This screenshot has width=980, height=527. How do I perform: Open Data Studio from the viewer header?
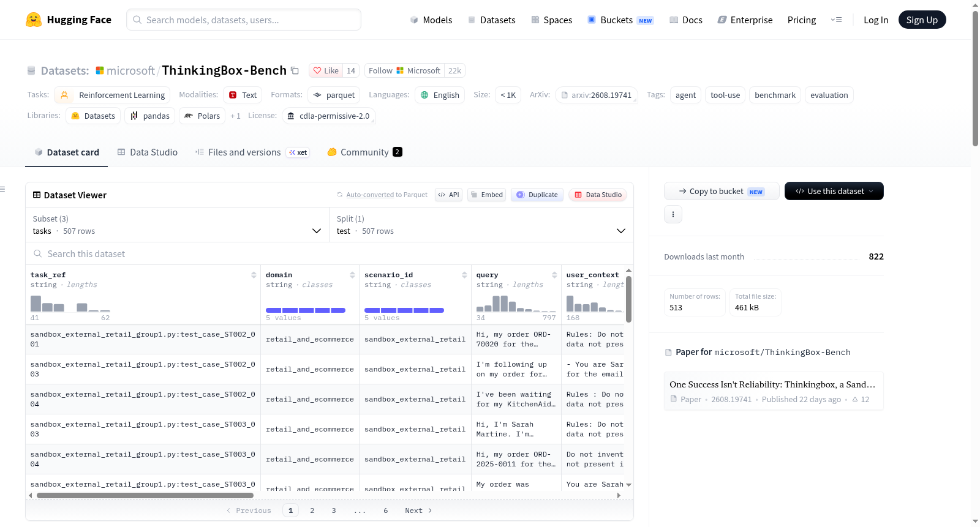(598, 195)
